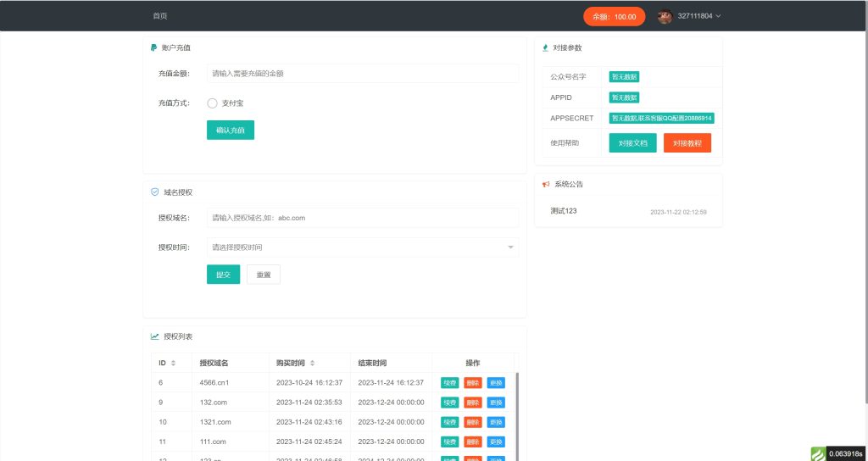Image resolution: width=868 pixels, height=461 pixels.
Task: Click the 2023-11-24 02:35:53 purchase time
Action: (x=309, y=403)
